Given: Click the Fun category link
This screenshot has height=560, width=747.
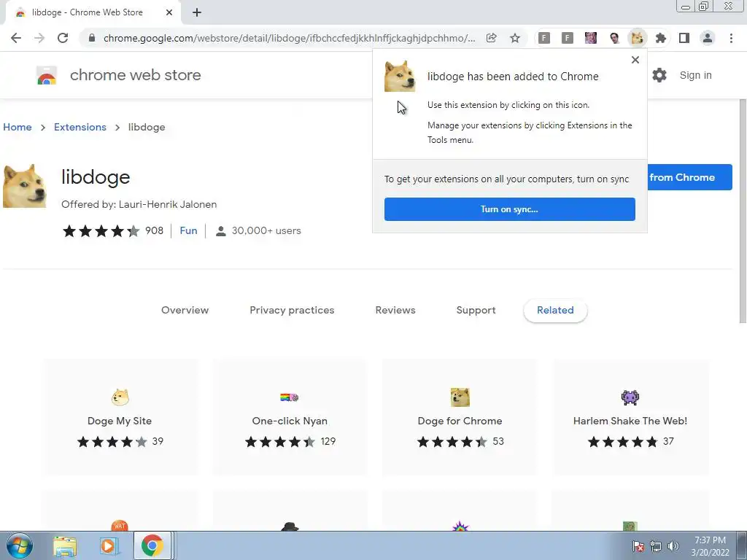Looking at the screenshot, I should [x=189, y=231].
